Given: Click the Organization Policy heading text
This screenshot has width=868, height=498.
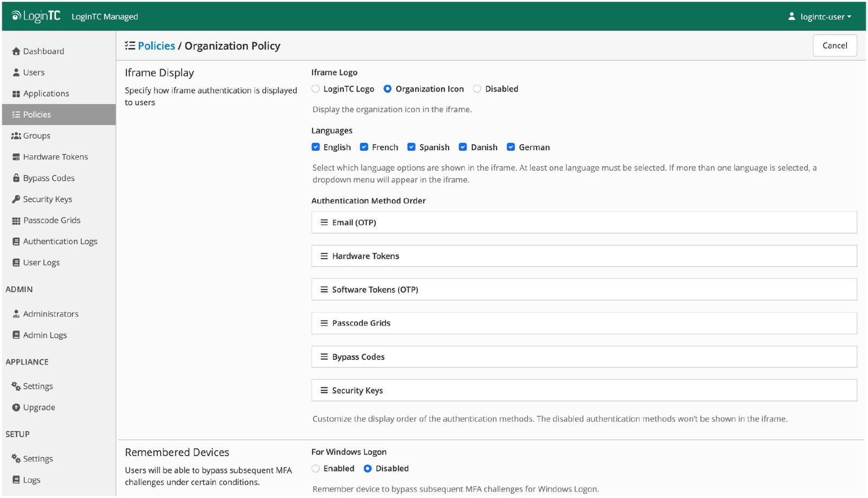Looking at the screenshot, I should (x=232, y=46).
